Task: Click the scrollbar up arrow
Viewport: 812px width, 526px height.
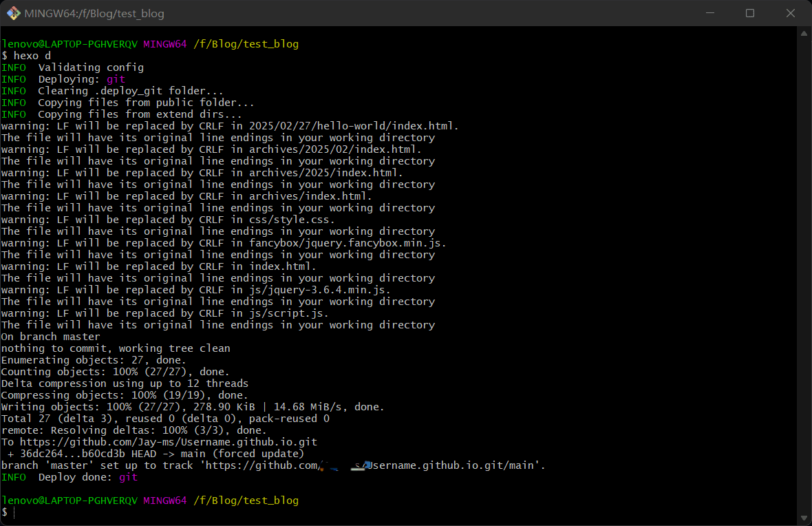Action: 804,33
